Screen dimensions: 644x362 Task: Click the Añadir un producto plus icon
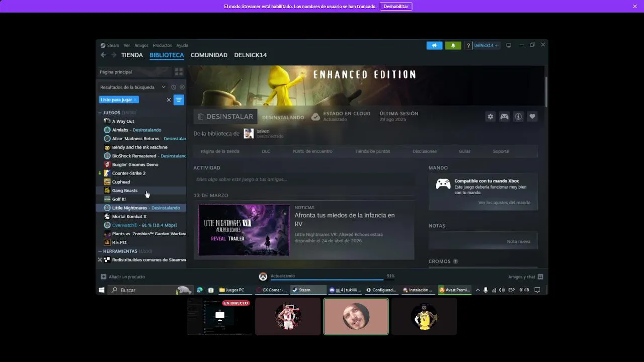(x=103, y=277)
